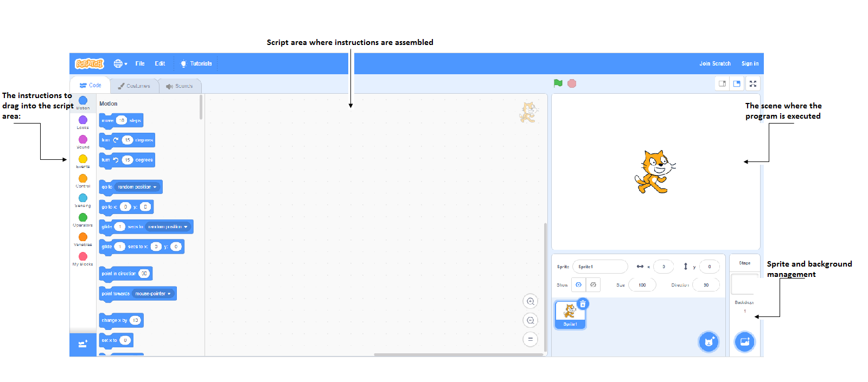868x382 pixels.
Task: Select the Sound block category
Action: [83, 141]
